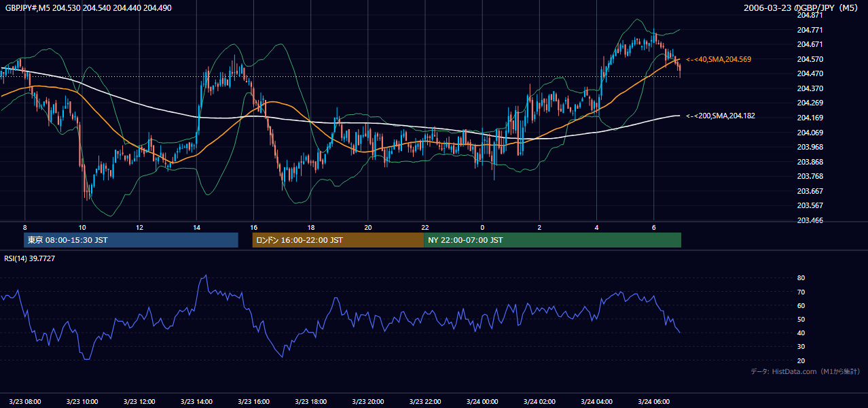Click the hour tick 14 under price chart
The width and height of the screenshot is (868, 408).
tap(196, 227)
